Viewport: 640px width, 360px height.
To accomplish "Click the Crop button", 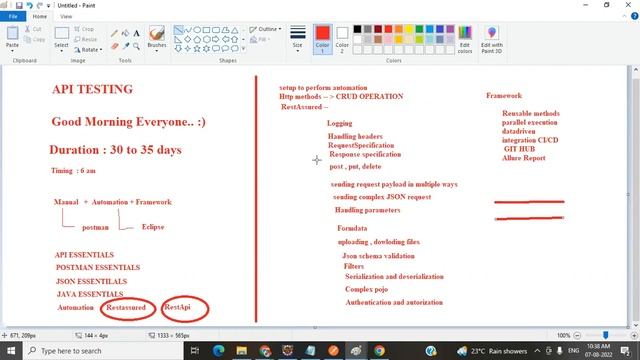I will [84, 29].
